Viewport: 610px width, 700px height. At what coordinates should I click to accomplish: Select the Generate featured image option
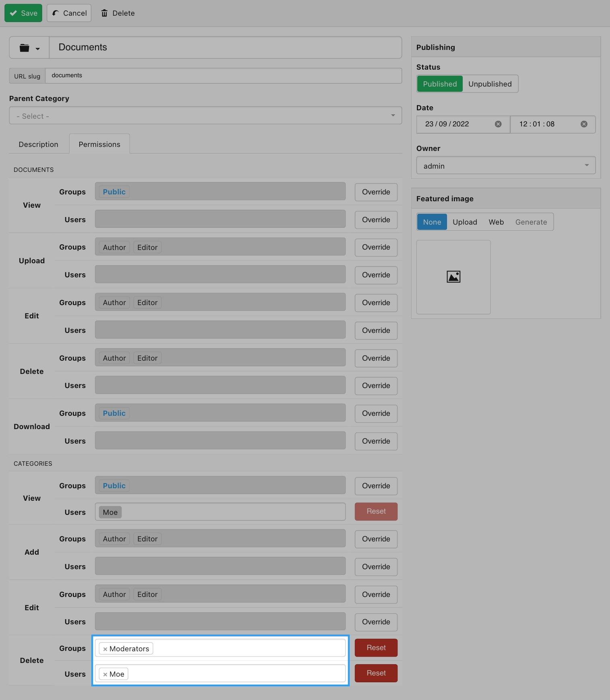[x=531, y=222]
